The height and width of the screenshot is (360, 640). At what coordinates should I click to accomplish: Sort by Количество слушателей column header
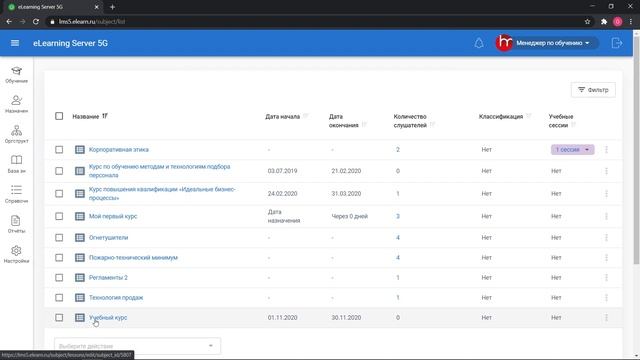(410, 121)
